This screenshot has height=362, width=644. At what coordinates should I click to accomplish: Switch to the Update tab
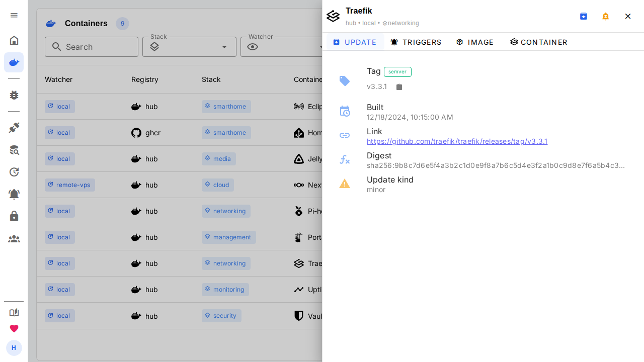[355, 42]
